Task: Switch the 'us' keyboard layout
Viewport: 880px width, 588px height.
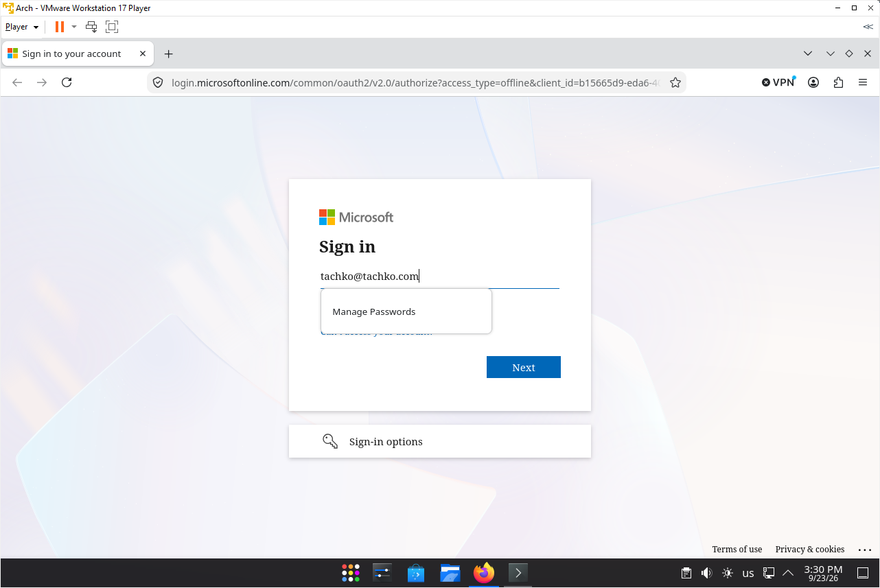Action: tap(748, 573)
